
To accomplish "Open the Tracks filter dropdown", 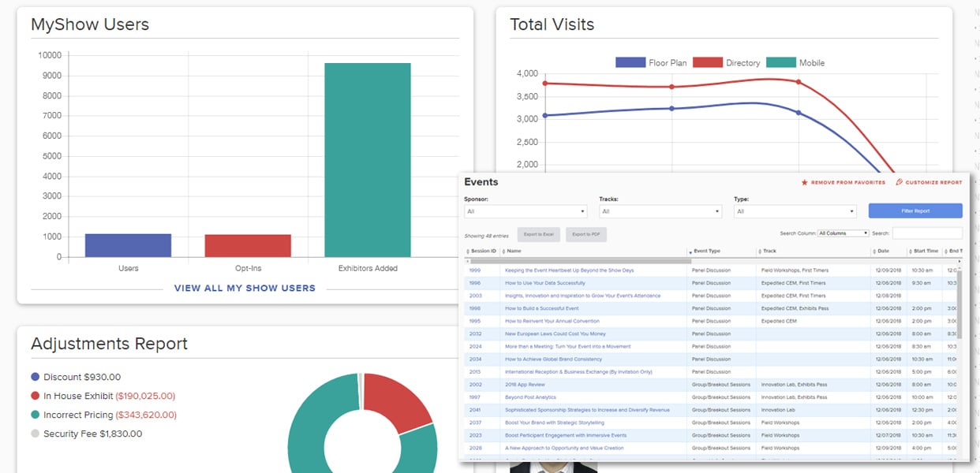I will [660, 211].
